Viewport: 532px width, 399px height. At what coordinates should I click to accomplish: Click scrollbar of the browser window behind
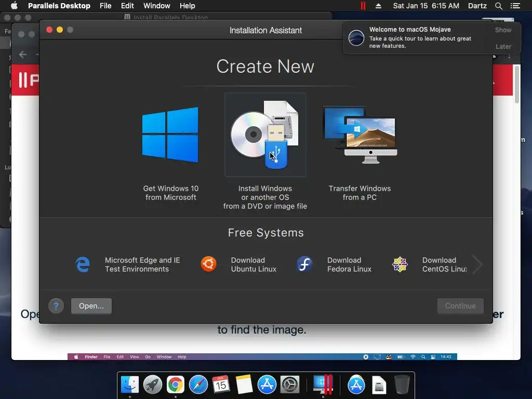tap(517, 84)
